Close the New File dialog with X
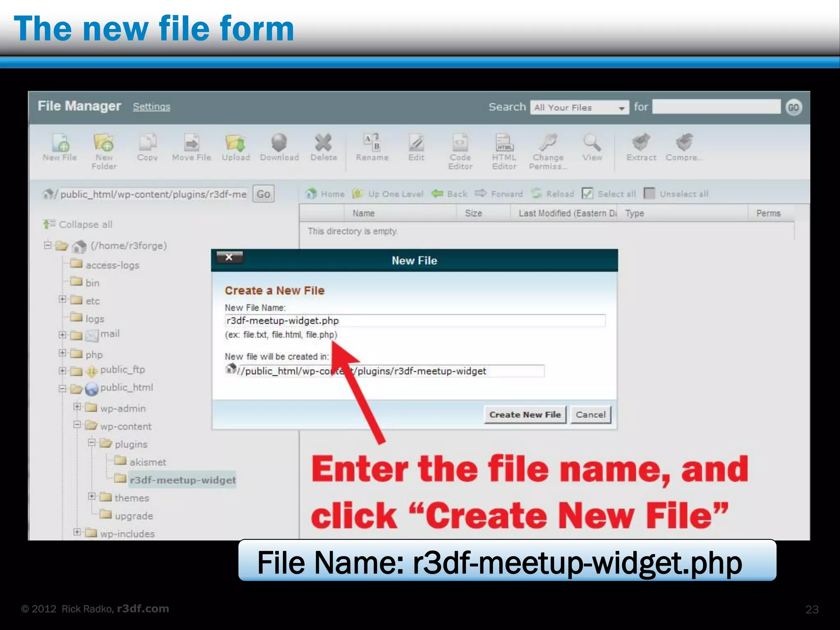The height and width of the screenshot is (630, 840). [x=229, y=257]
